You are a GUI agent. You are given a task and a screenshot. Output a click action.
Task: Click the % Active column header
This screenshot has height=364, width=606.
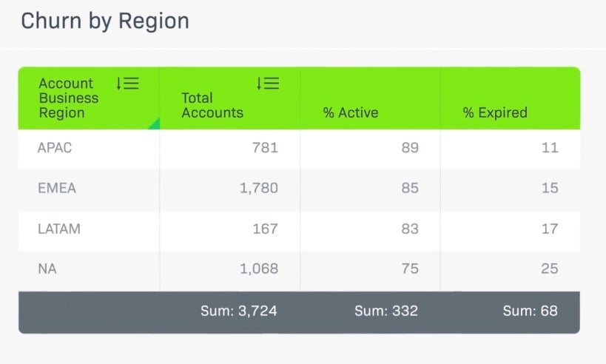point(351,112)
